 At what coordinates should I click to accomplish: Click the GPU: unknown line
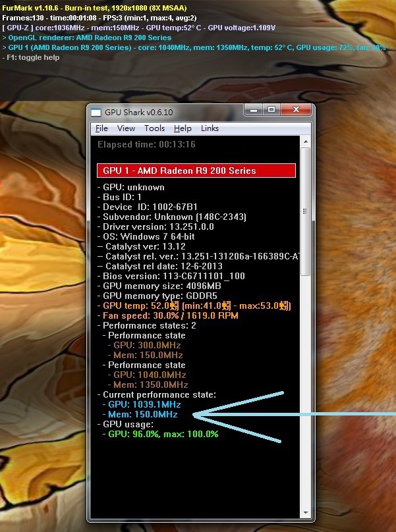point(130,187)
